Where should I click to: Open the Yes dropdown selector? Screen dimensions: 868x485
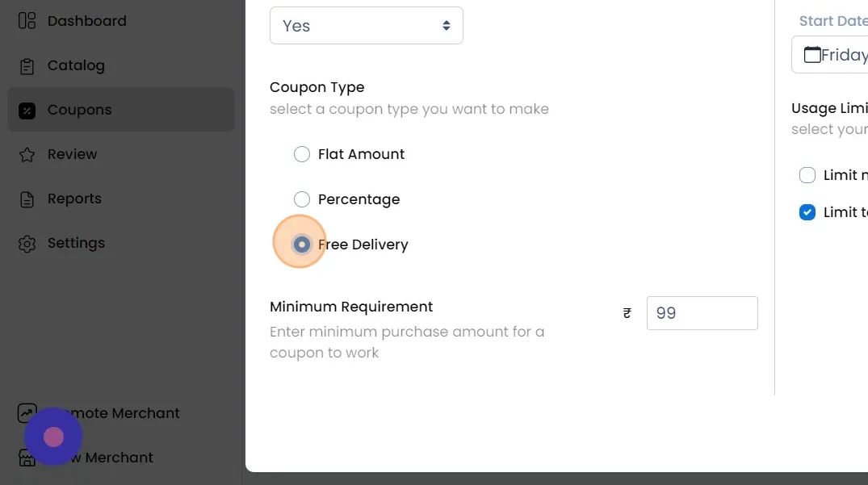[x=366, y=26]
